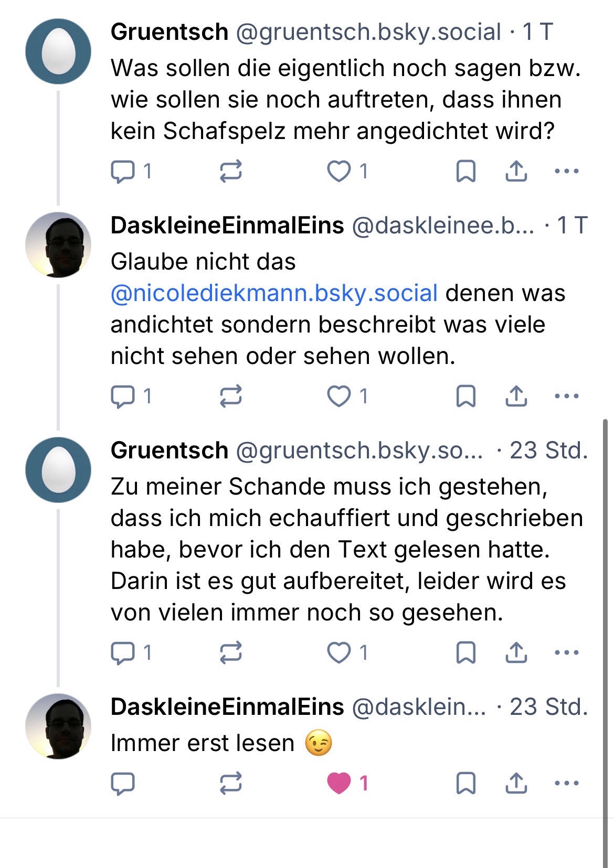Bookmark Gruentsch's Schafspelz post
The height and width of the screenshot is (868, 614).
pyautogui.click(x=465, y=171)
